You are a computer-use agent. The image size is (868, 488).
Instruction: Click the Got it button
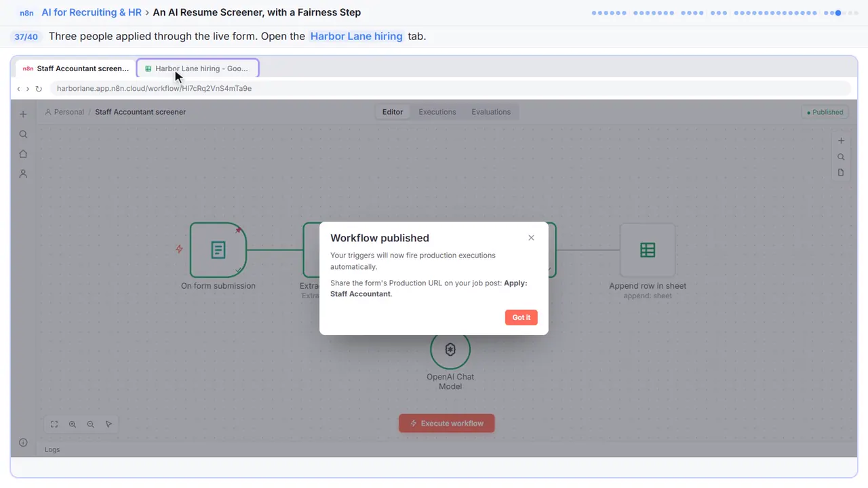coord(521,317)
